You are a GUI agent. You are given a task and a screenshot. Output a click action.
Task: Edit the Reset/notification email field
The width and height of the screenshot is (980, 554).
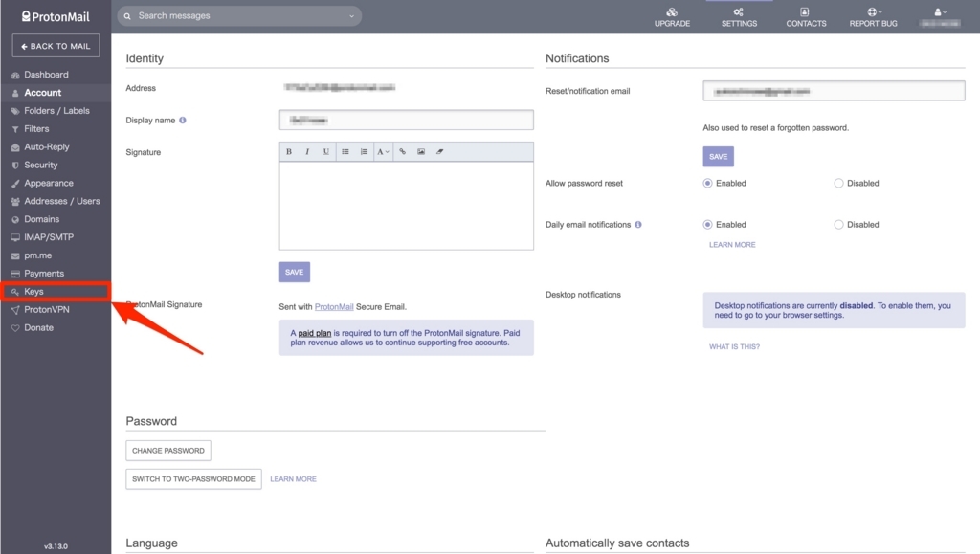coord(834,91)
